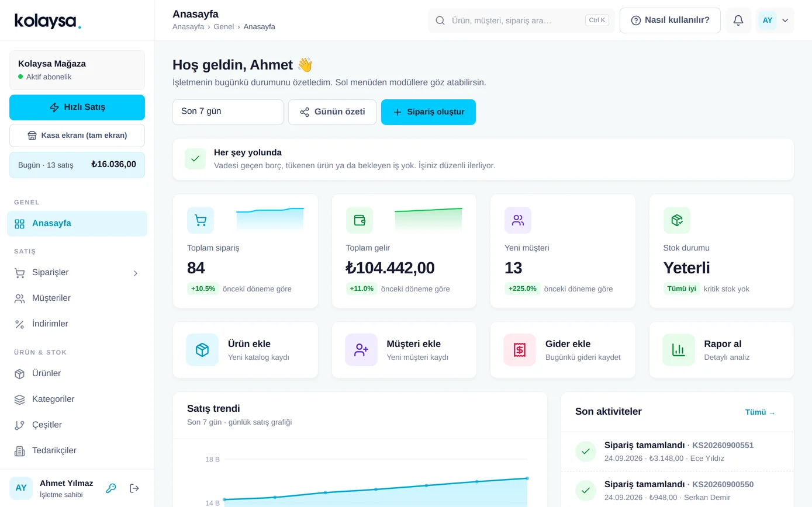812x507 pixels.
Task: Click the Tümü link in Son aktiviteler
Action: pos(760,412)
